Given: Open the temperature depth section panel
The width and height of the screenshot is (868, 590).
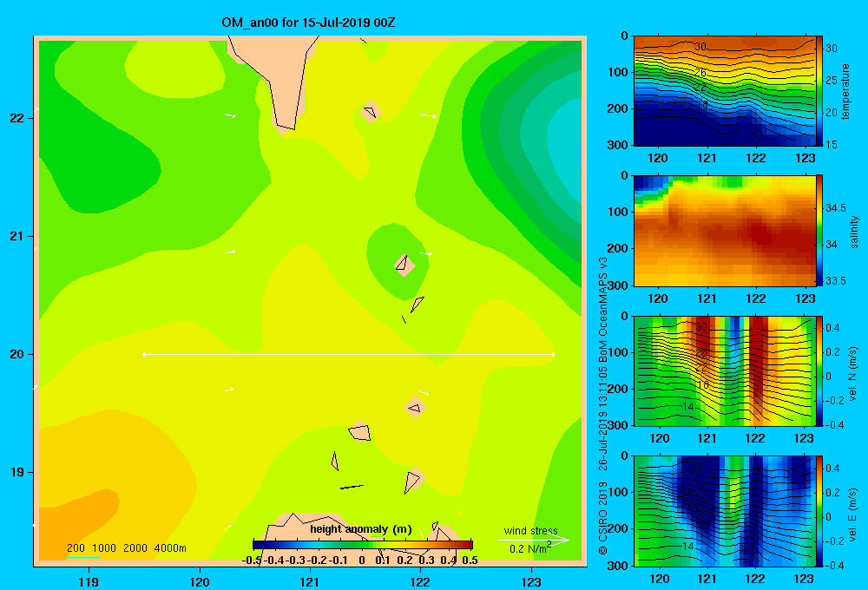Looking at the screenshot, I should click(x=725, y=91).
